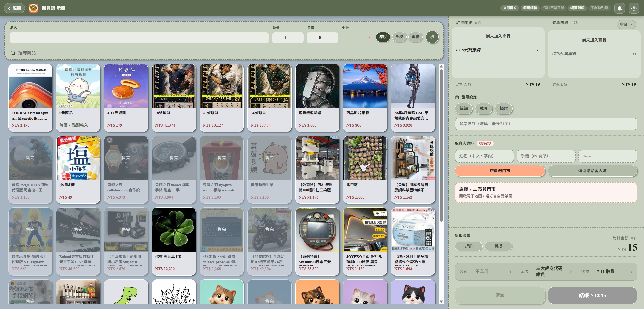Toggle 網頁列印 option
Screen dimensions: 644x309
click(x=577, y=8)
